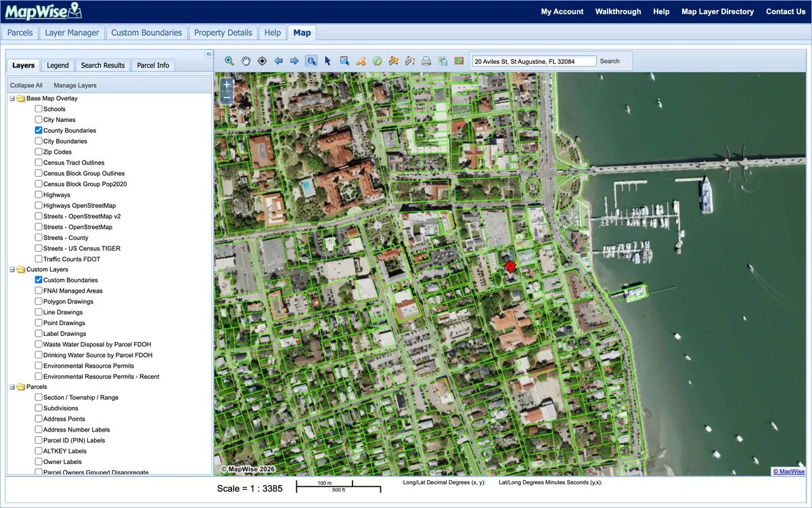
Task: Pick the select-by-rectangle tool icon
Action: (x=344, y=61)
